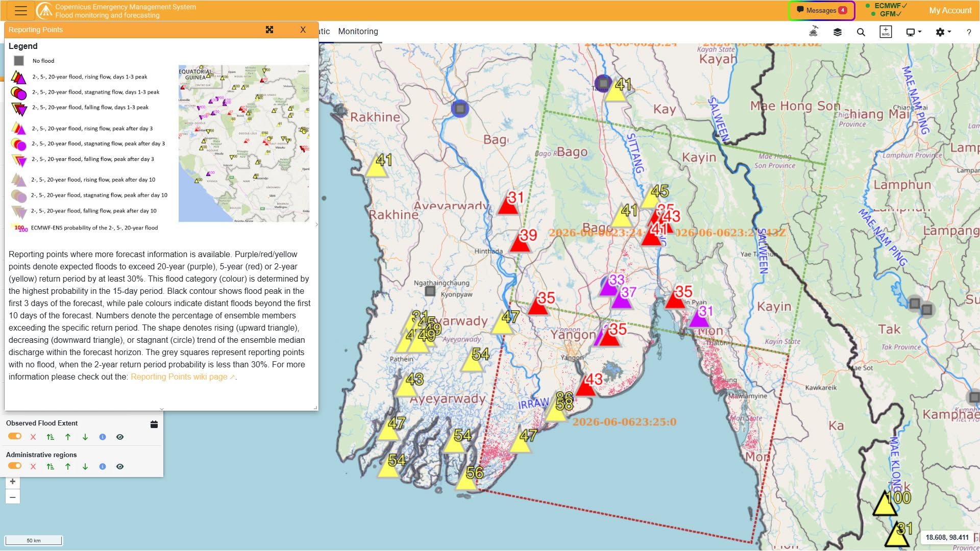Toggle Administrative regions layer switch
The image size is (980, 551).
[x=15, y=466]
